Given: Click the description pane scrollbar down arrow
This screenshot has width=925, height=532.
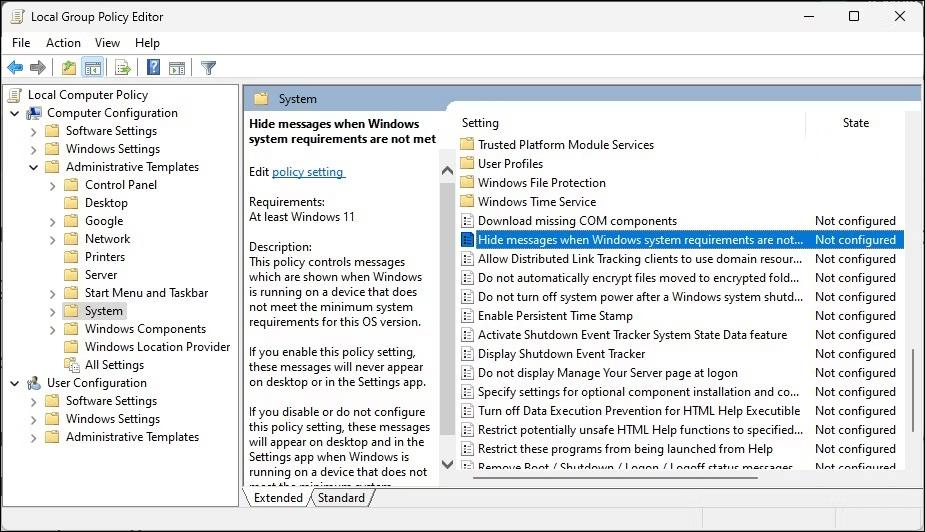Looking at the screenshot, I should [447, 476].
